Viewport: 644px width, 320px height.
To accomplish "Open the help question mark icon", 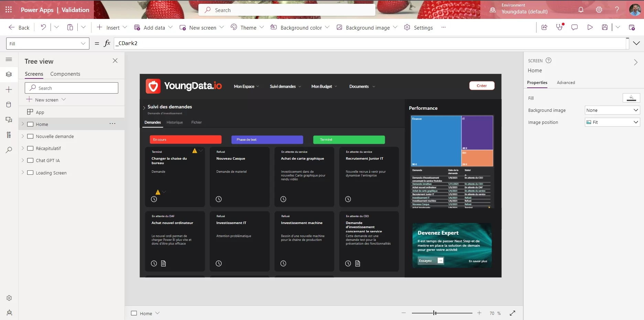I will (x=617, y=10).
